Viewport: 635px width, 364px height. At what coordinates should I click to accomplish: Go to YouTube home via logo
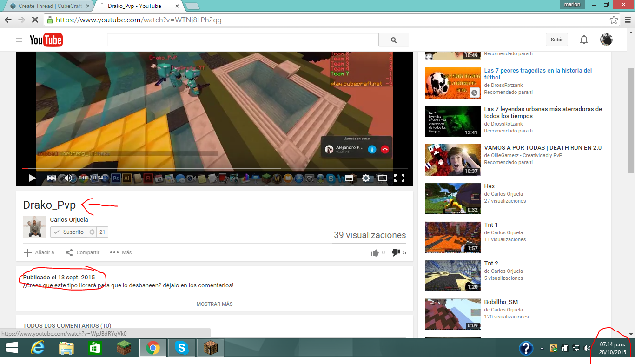(x=46, y=40)
